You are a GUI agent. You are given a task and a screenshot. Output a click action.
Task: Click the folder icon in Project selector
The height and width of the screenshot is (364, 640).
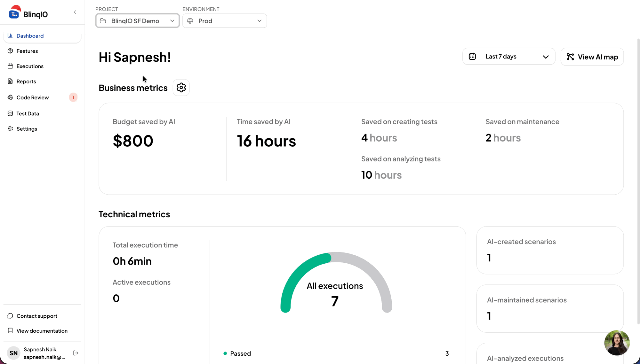103,21
